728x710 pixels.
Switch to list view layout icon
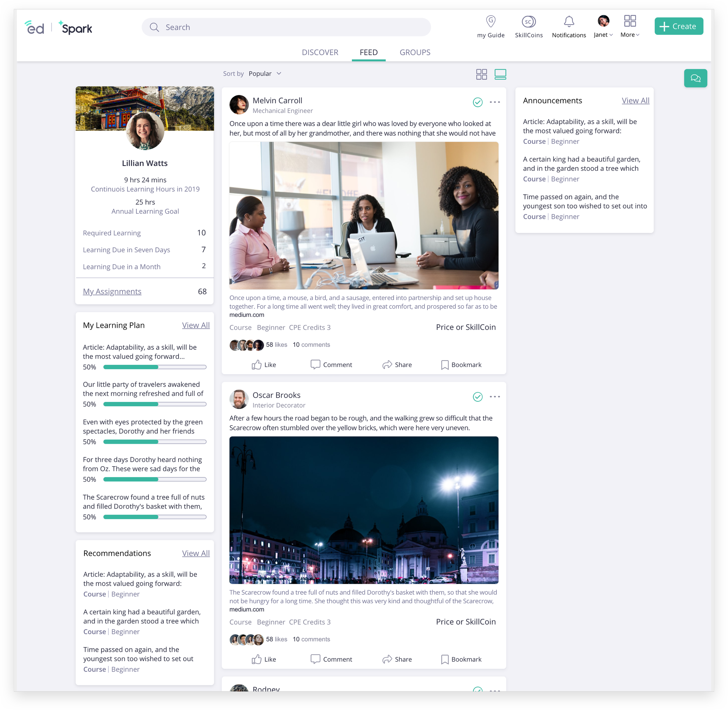tap(500, 74)
